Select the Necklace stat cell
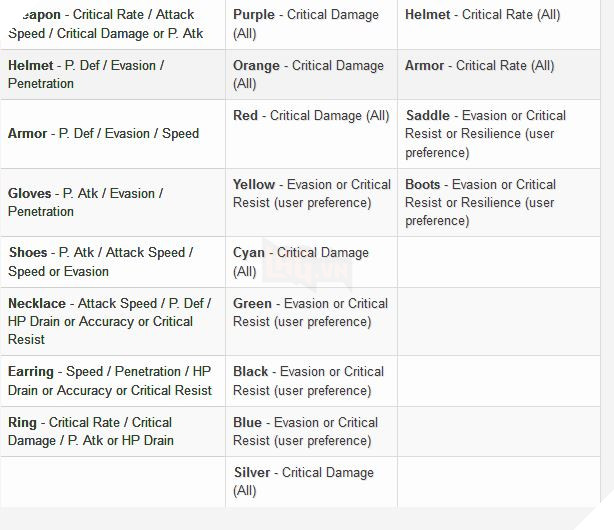The image size is (614, 530). pyautogui.click(x=109, y=321)
